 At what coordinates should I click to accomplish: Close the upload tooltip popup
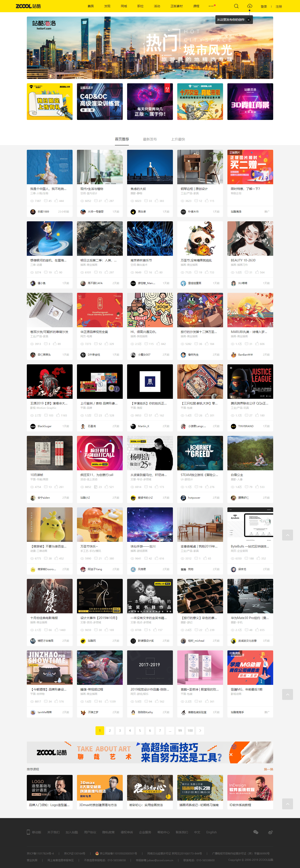pos(248,20)
